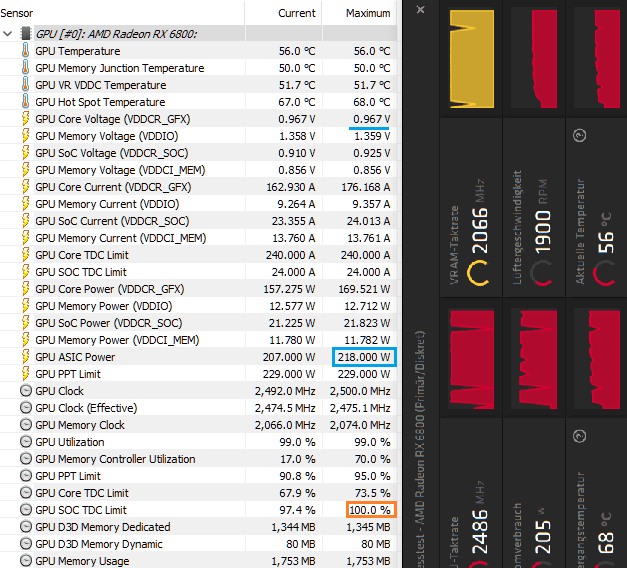
Task: Click the clock icon beside GPU Memory Controller Utilization
Action: point(26,459)
